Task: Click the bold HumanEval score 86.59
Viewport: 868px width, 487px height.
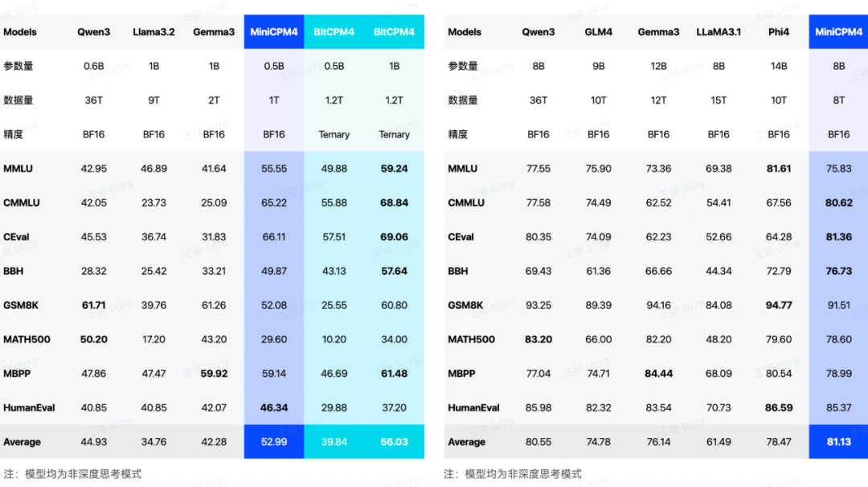Action: click(x=778, y=408)
